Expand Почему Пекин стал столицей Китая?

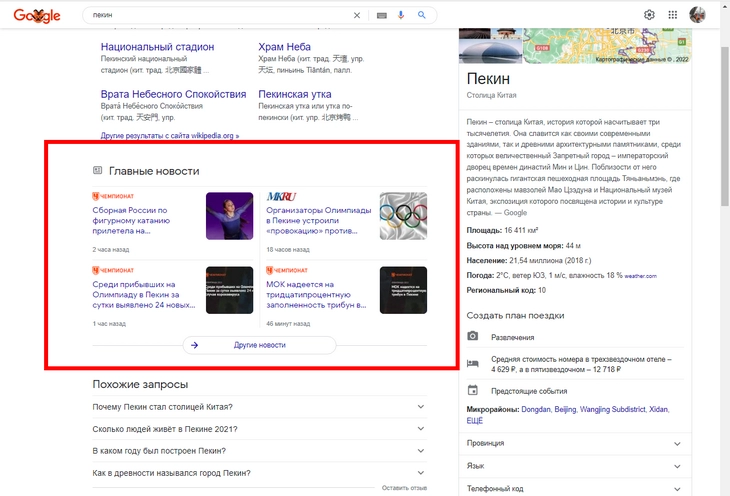[x=259, y=407]
